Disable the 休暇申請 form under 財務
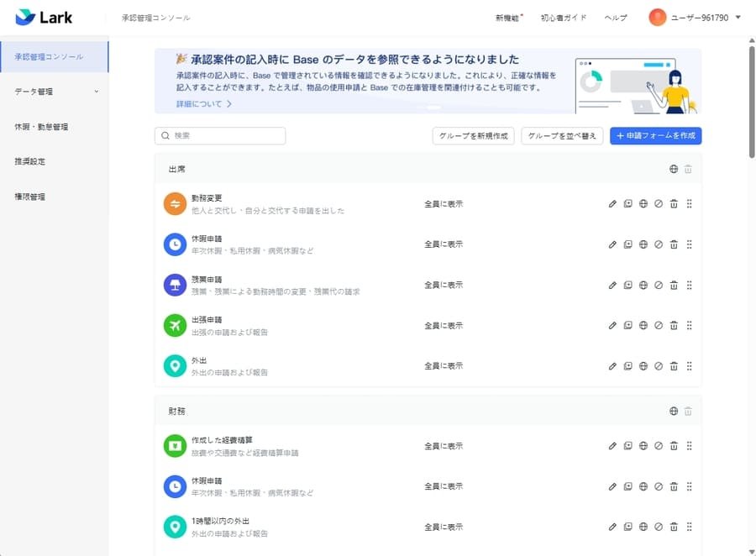Image resolution: width=756 pixels, height=556 pixels. (659, 486)
